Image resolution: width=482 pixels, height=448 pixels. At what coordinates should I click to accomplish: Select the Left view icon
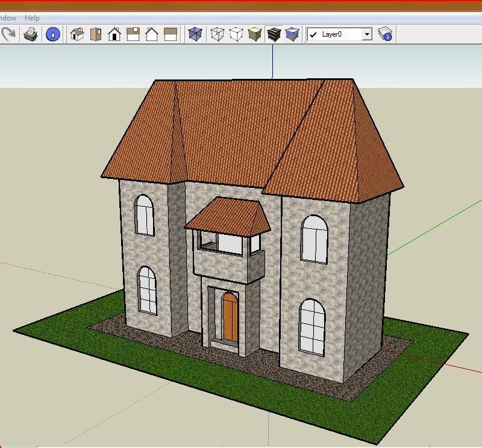[171, 34]
